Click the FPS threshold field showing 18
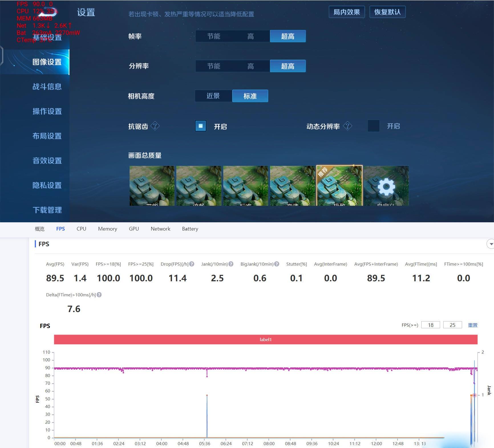 430,325
